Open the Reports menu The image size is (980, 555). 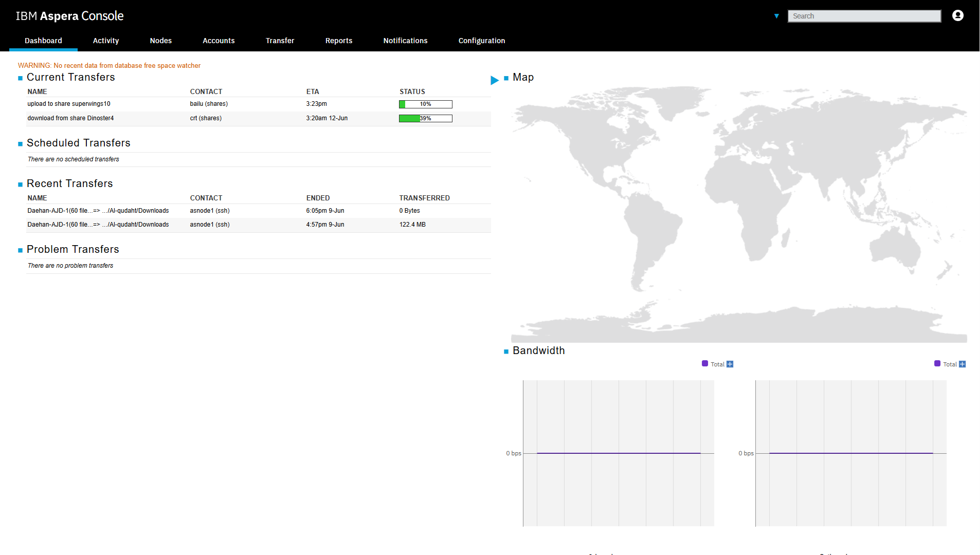tap(339, 41)
